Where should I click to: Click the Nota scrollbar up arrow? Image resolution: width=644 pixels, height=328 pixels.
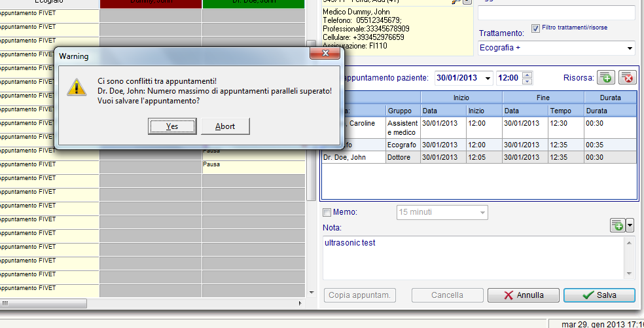629,243
